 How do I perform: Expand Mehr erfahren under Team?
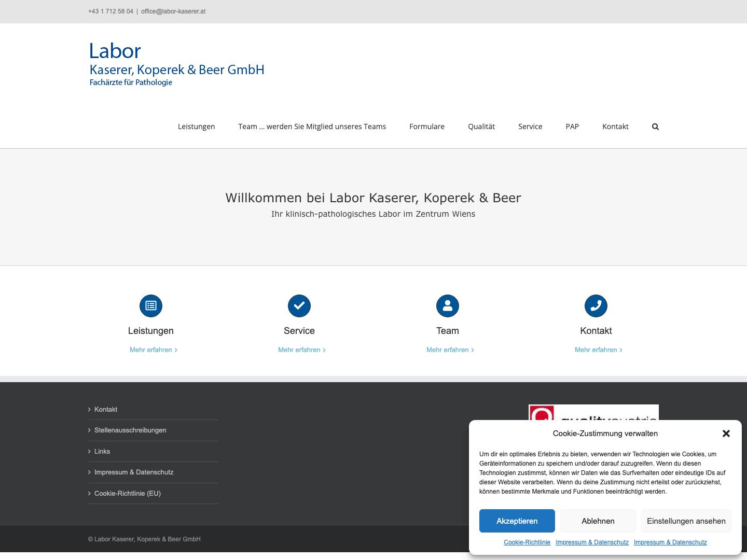tap(447, 350)
